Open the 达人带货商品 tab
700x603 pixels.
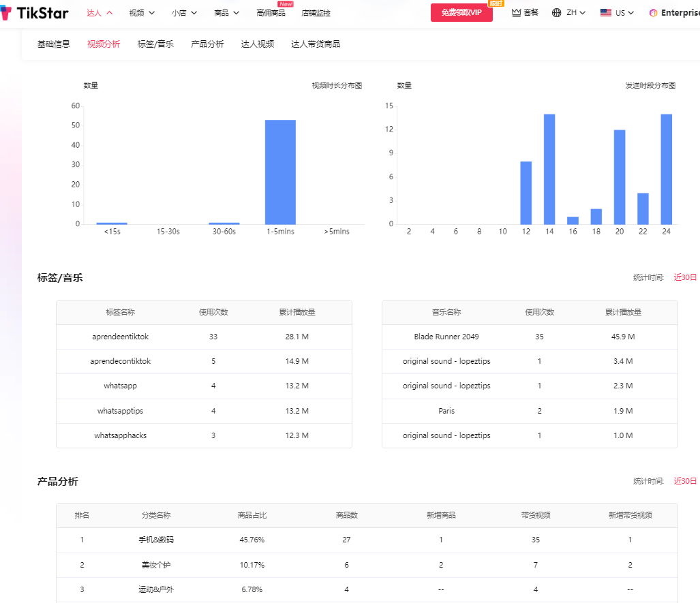point(315,42)
